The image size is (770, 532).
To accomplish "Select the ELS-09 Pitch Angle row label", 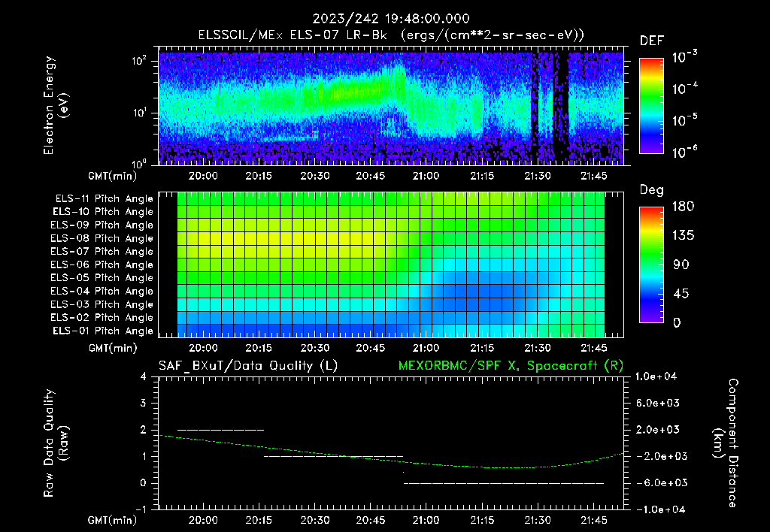I will (102, 225).
